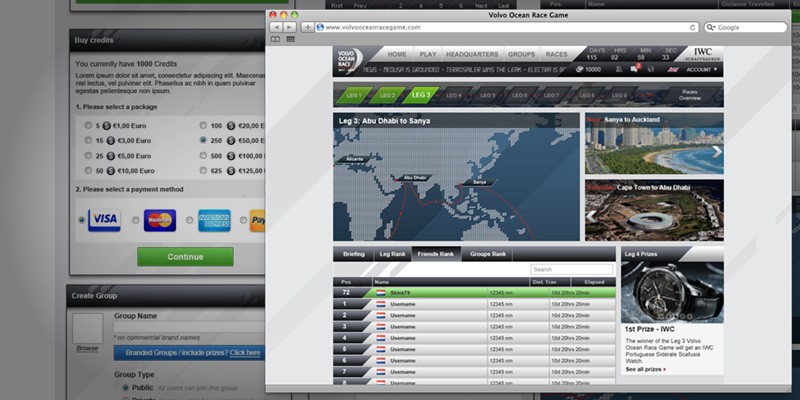Select the 250 credits package
This screenshot has width=800, height=400.
point(203,140)
